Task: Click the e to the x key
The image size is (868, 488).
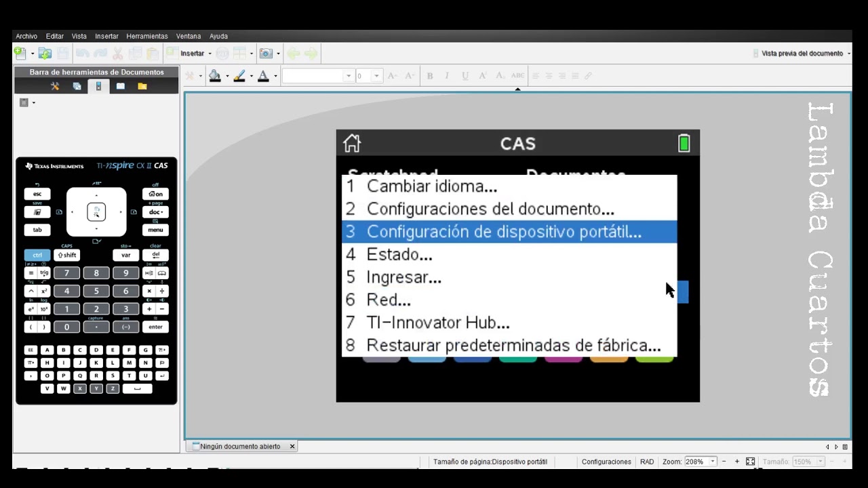Action: coord(31,309)
